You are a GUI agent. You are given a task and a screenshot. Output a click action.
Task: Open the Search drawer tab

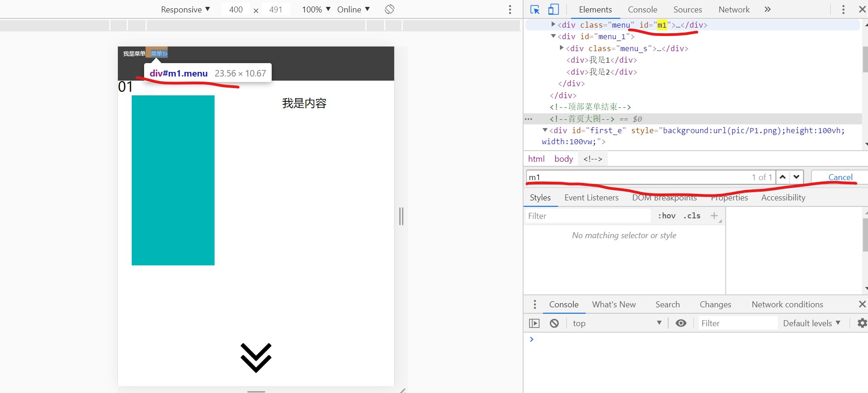point(667,305)
